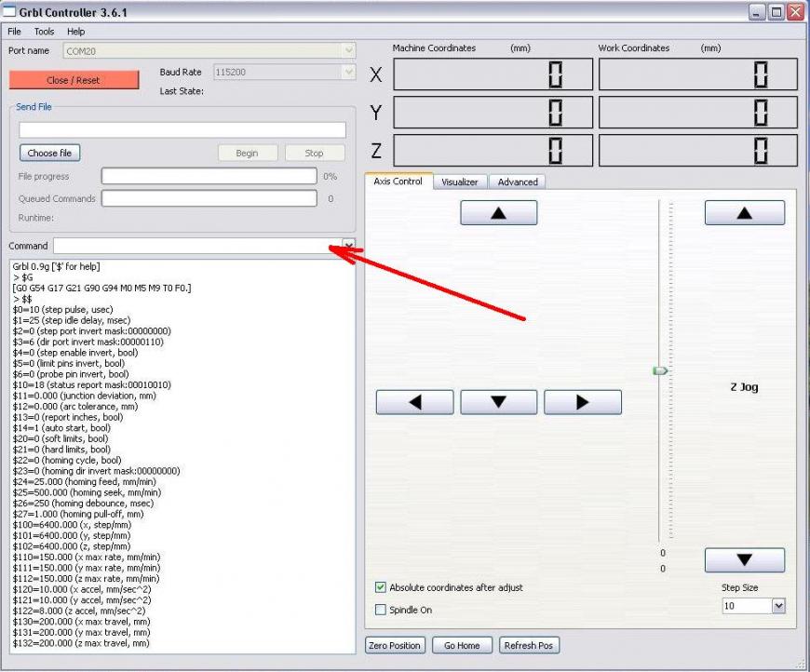Click the "$102=6400.000 (z, step/mm)" line
810x672 pixels.
(72, 546)
